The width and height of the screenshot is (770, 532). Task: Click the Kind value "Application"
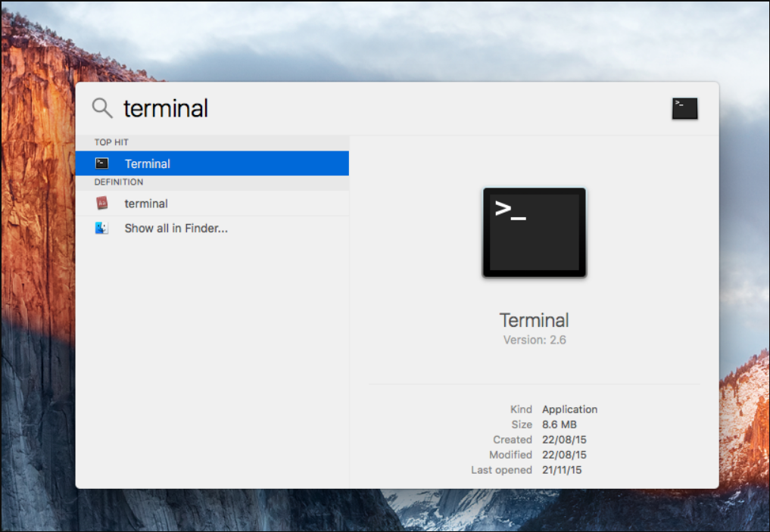(569, 409)
